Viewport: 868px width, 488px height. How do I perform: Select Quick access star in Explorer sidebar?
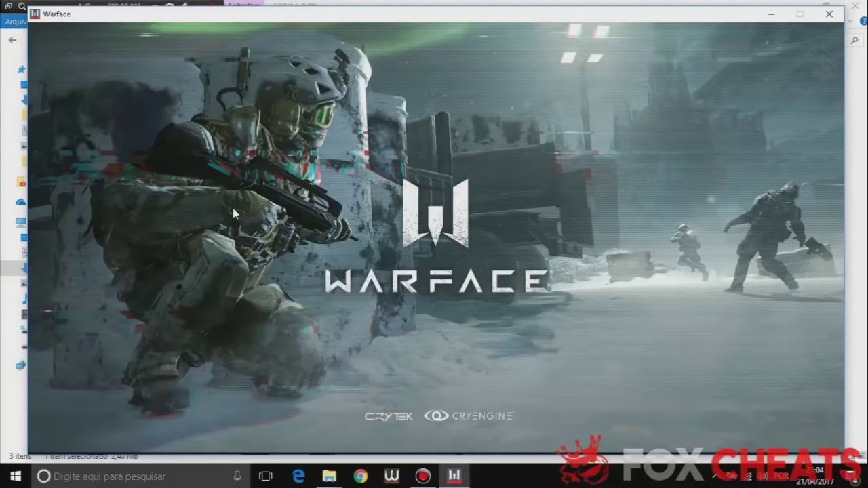(x=22, y=69)
